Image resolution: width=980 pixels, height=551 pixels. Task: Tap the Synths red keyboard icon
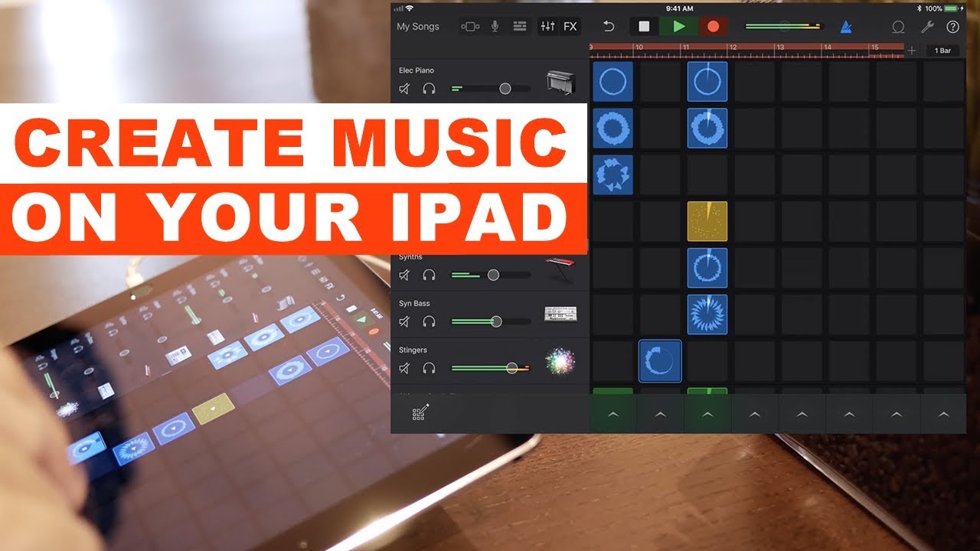(x=560, y=269)
